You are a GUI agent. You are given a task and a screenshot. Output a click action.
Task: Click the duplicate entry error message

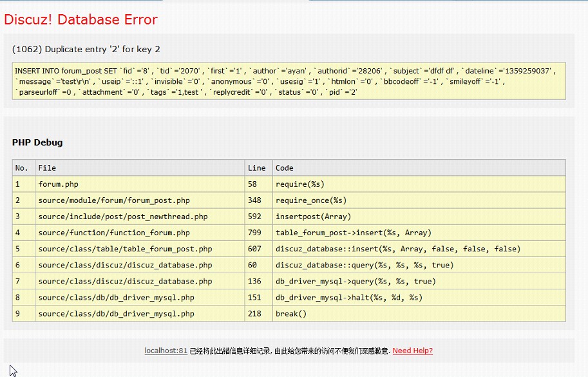(86, 49)
